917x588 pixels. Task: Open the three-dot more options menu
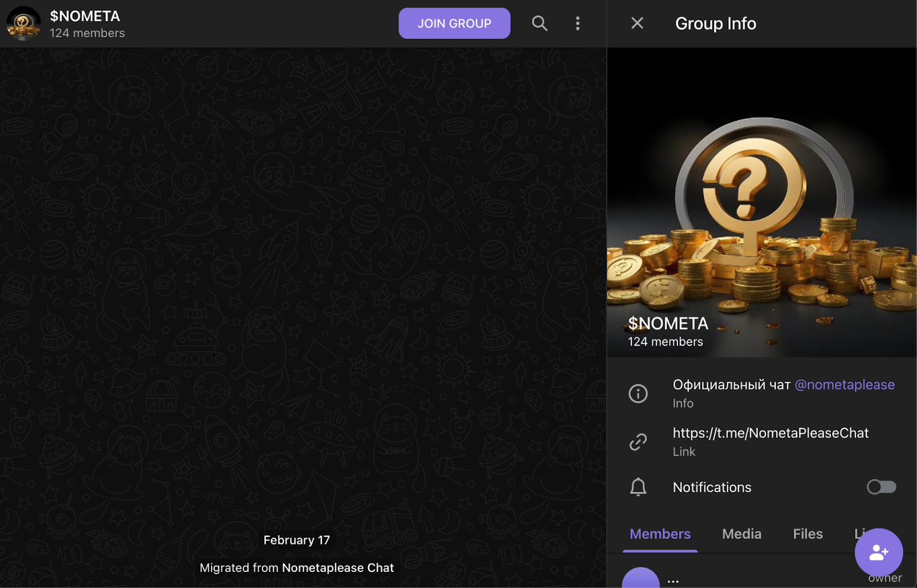pyautogui.click(x=577, y=23)
